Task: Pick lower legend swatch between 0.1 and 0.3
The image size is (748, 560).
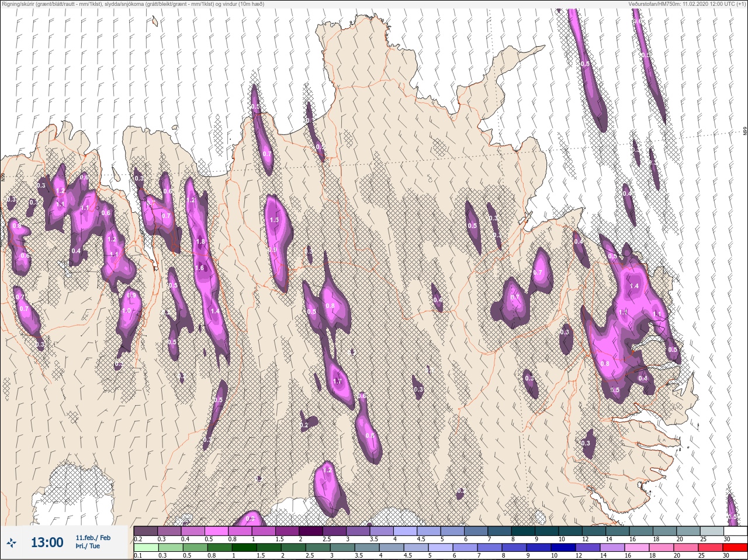Action: (146, 548)
